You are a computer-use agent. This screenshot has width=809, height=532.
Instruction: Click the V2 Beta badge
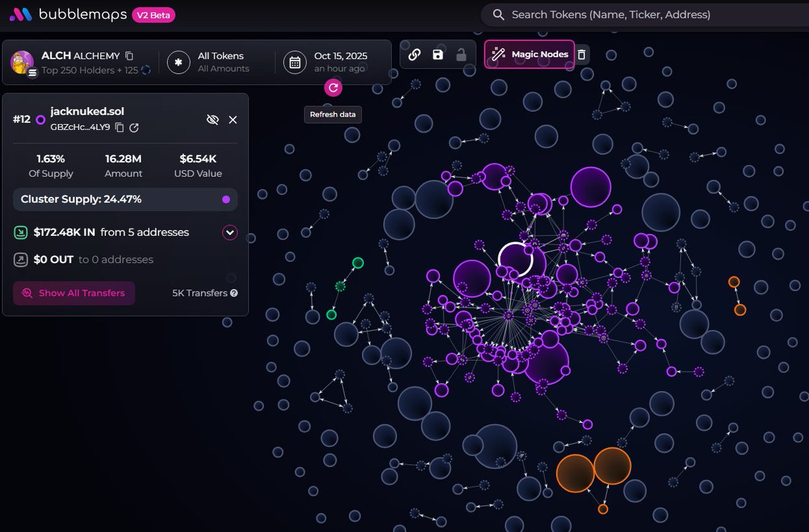click(154, 15)
